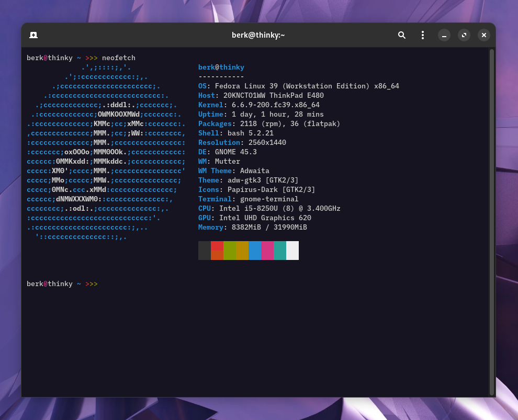The width and height of the screenshot is (518, 420).
Task: Close the berk@thinky terminal window
Action: click(x=484, y=35)
